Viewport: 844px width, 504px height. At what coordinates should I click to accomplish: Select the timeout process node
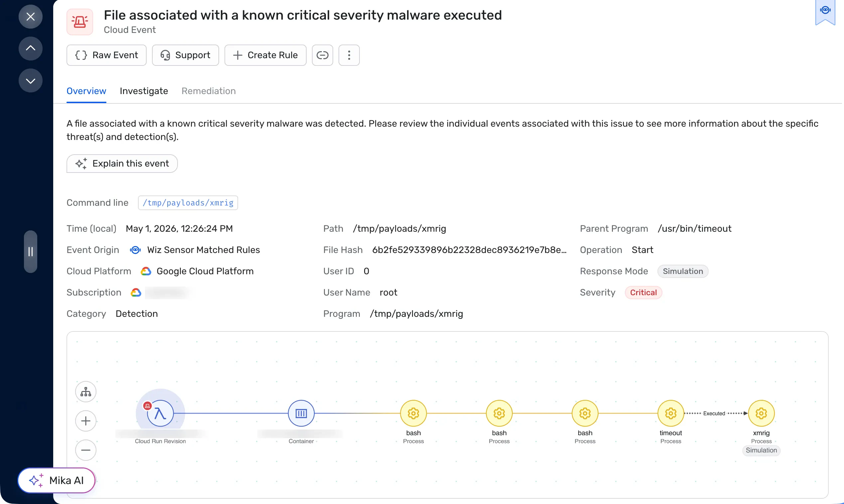tap(671, 413)
